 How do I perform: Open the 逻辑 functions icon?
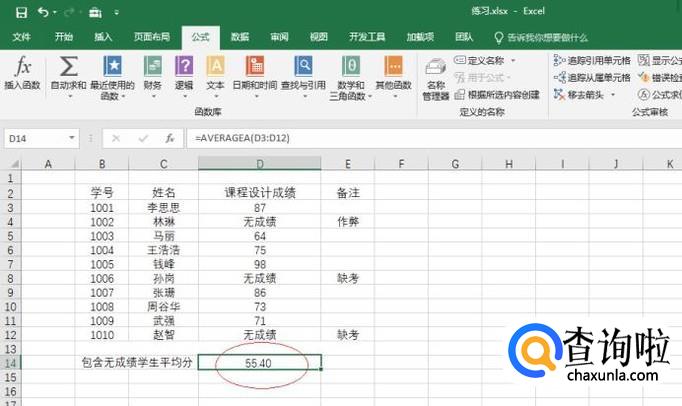pyautogui.click(x=184, y=67)
